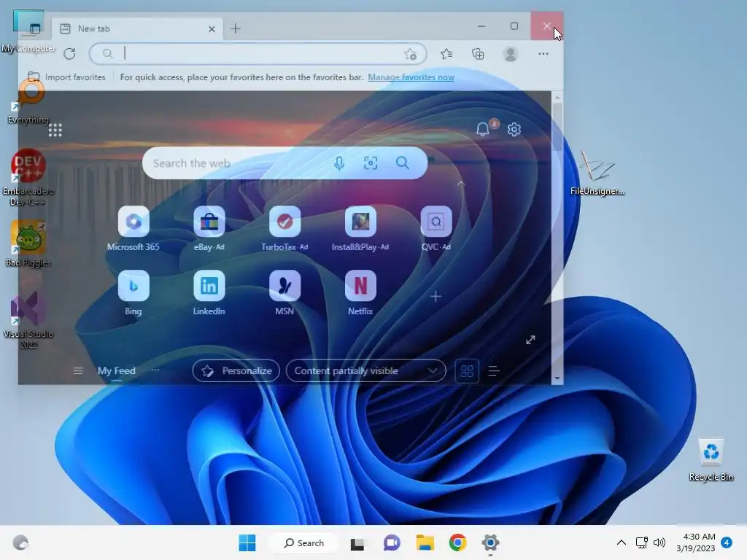Open Content partially visible dropdown
This screenshot has height=560, width=747.
366,371
